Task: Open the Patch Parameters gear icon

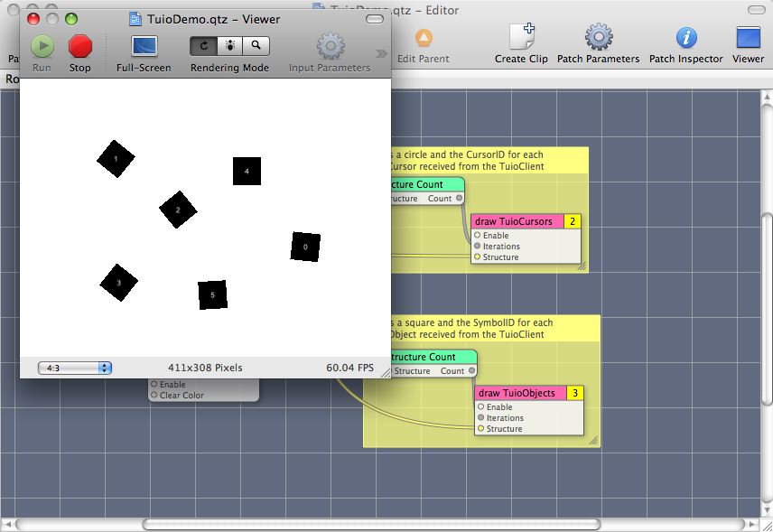Action: pos(598,38)
